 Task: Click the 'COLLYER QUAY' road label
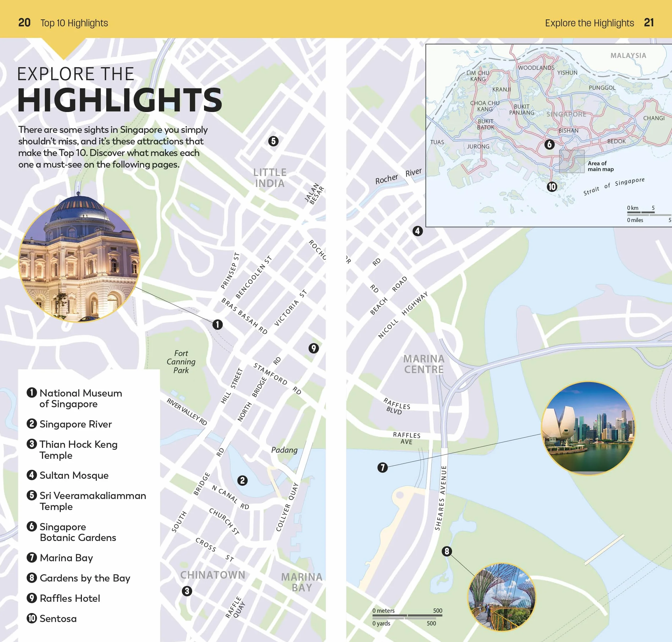pyautogui.click(x=287, y=507)
